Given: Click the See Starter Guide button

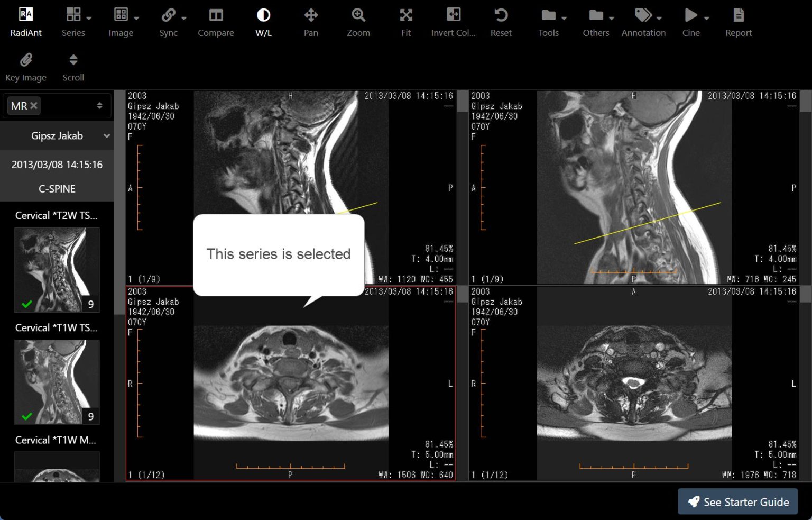Looking at the screenshot, I should 737,501.
